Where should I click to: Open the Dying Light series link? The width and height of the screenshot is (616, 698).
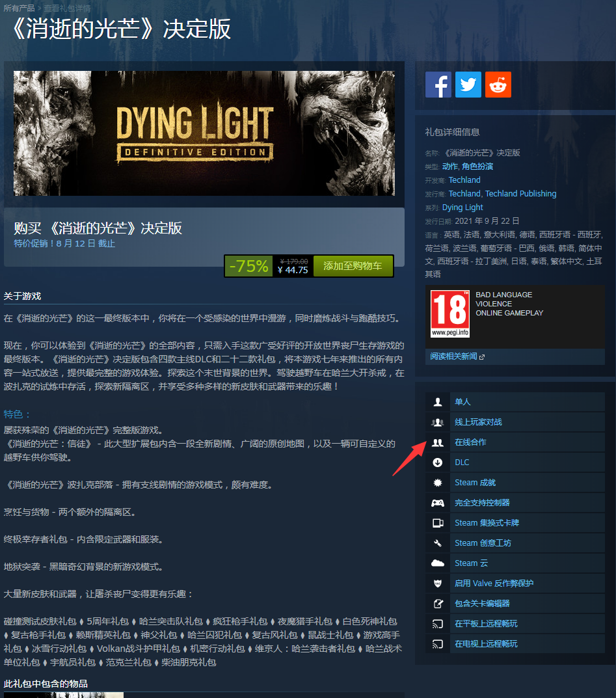[462, 208]
